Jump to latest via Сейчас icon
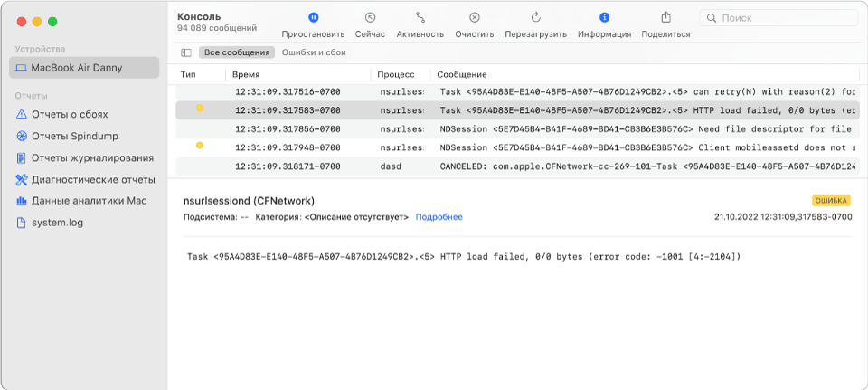This screenshot has height=390, width=868. [370, 17]
